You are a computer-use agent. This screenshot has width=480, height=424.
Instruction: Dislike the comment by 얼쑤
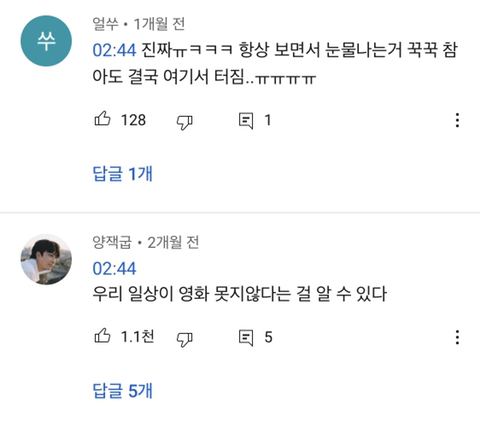(184, 122)
